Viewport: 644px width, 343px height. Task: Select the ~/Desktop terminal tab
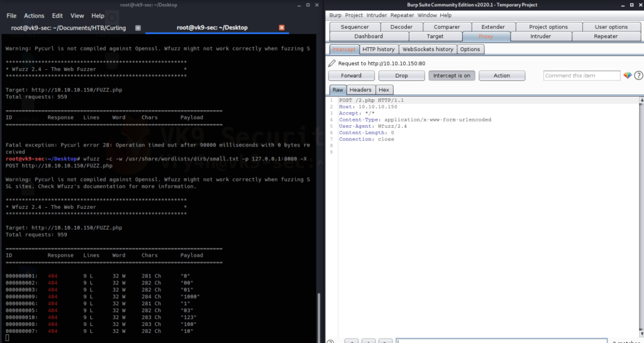pos(213,28)
